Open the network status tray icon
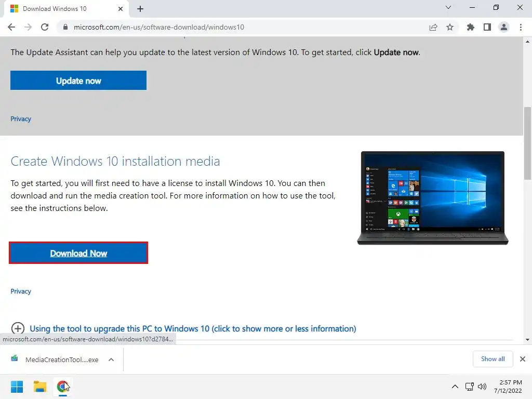 tap(470, 387)
